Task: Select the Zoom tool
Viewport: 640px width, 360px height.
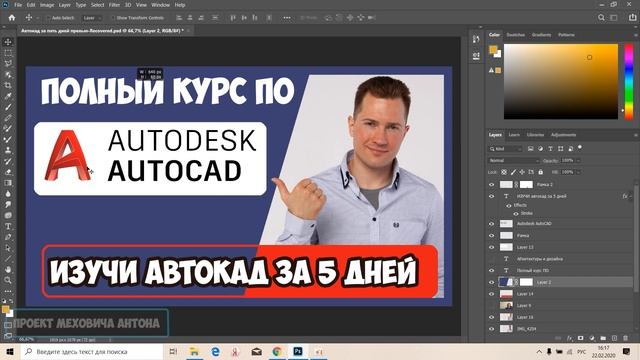Action: coord(8,280)
